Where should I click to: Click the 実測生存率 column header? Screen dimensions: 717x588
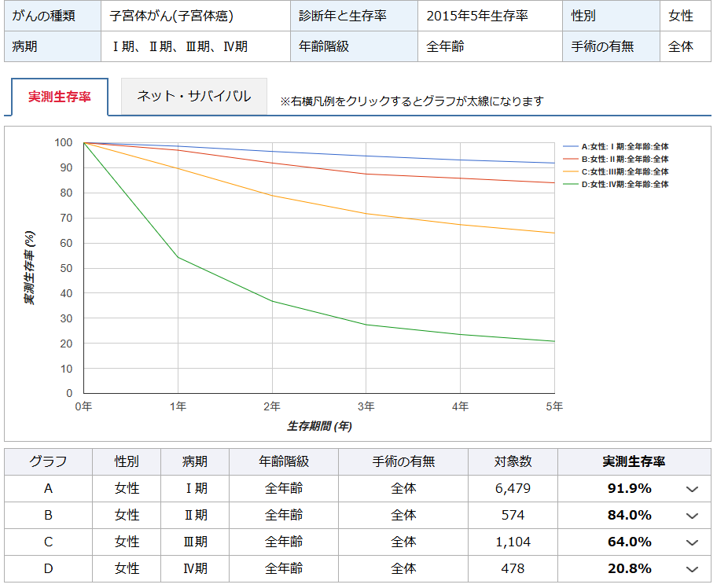point(631,461)
